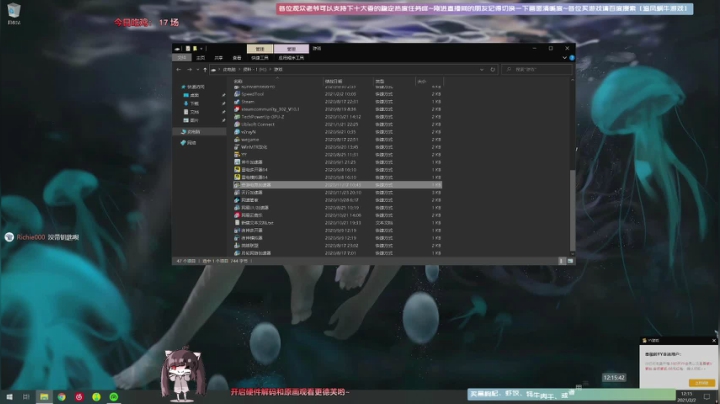The image size is (720, 404).
Task: Launch Chrome from the taskbar
Action: tap(62, 397)
